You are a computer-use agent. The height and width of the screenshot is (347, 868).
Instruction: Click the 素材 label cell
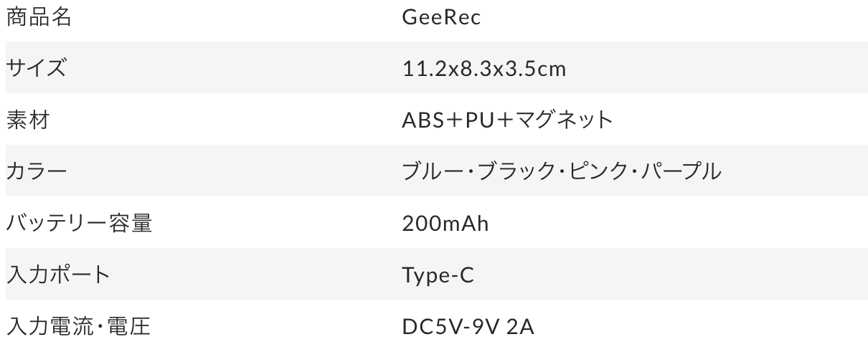27,120
